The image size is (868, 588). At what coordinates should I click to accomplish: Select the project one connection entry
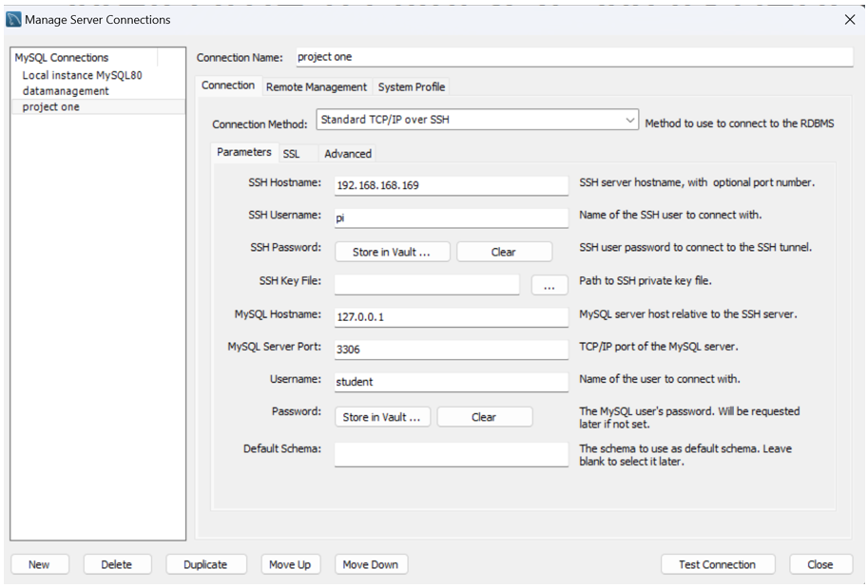pyautogui.click(x=51, y=107)
